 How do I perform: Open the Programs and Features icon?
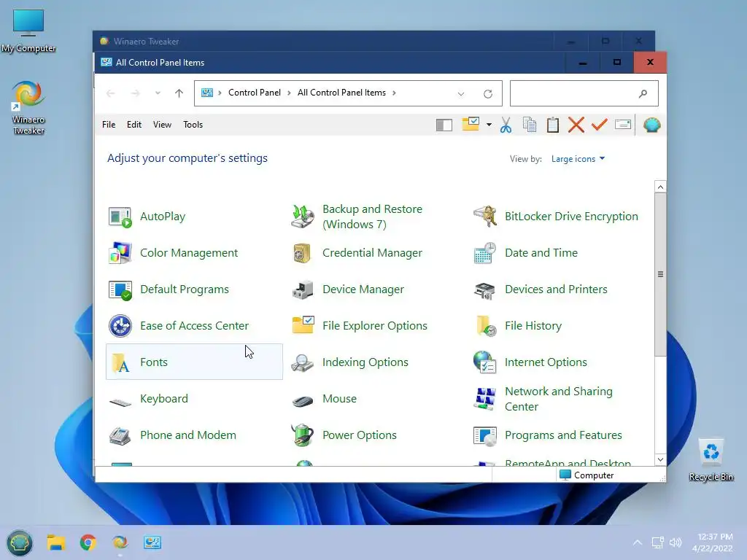point(485,435)
